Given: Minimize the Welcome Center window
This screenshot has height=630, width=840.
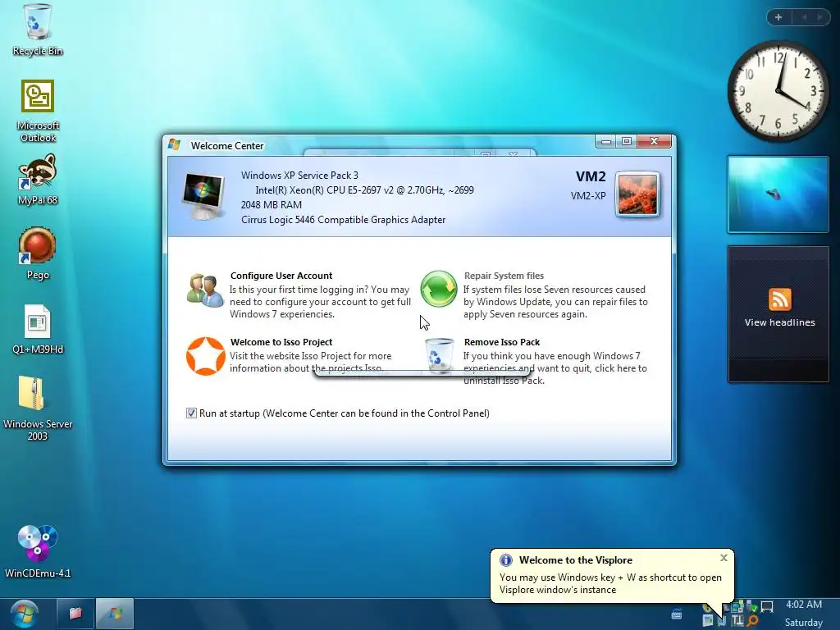Looking at the screenshot, I should (605, 141).
